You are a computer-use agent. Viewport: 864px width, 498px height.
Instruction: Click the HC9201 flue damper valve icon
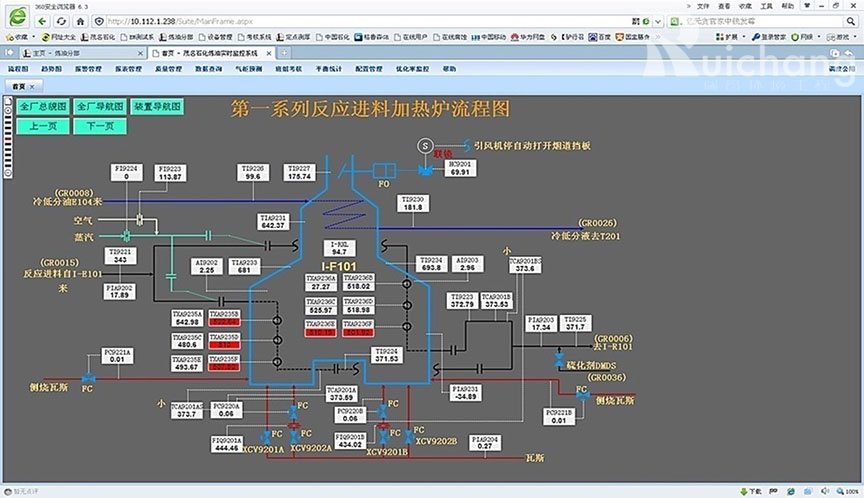pos(427,170)
